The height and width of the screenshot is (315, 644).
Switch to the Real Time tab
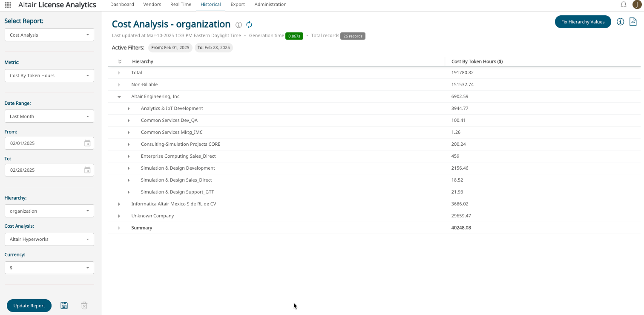[181, 5]
